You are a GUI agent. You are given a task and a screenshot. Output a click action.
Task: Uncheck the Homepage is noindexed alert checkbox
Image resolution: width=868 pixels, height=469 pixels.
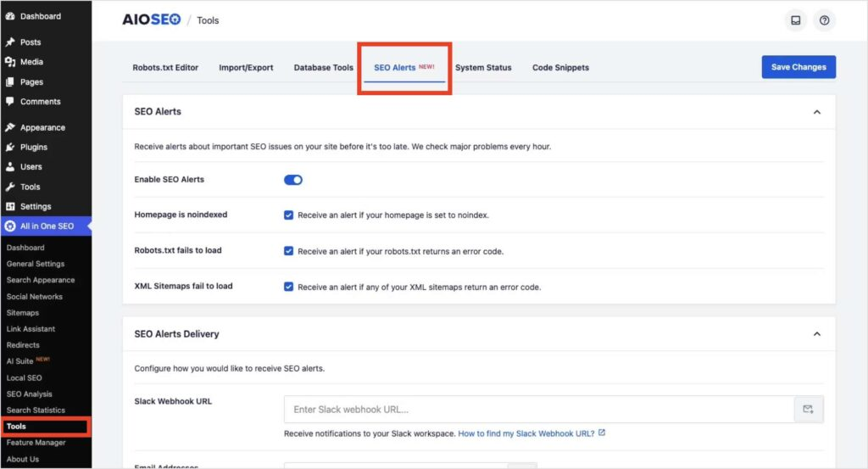pyautogui.click(x=288, y=215)
